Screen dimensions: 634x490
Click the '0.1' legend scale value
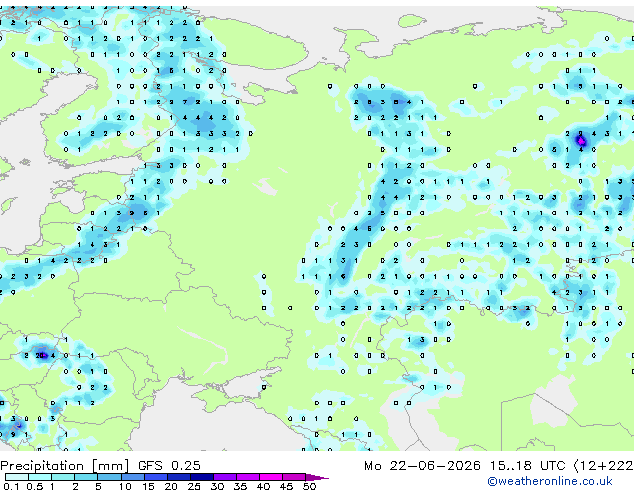[11, 486]
